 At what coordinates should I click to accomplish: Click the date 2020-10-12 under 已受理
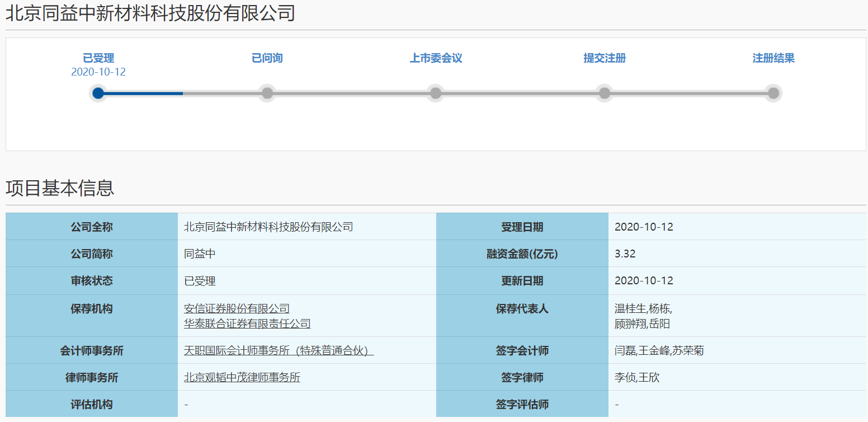(98, 72)
